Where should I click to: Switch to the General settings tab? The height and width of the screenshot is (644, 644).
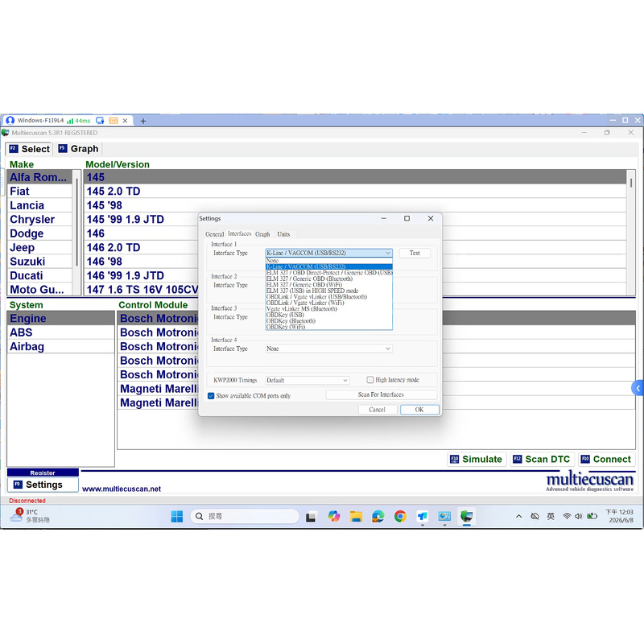point(214,234)
